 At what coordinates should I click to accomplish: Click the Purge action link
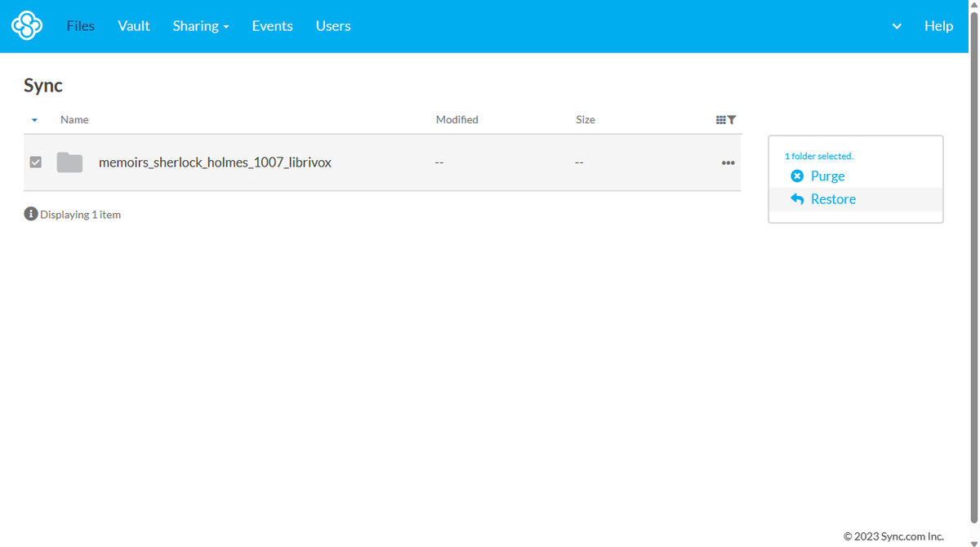tap(826, 176)
